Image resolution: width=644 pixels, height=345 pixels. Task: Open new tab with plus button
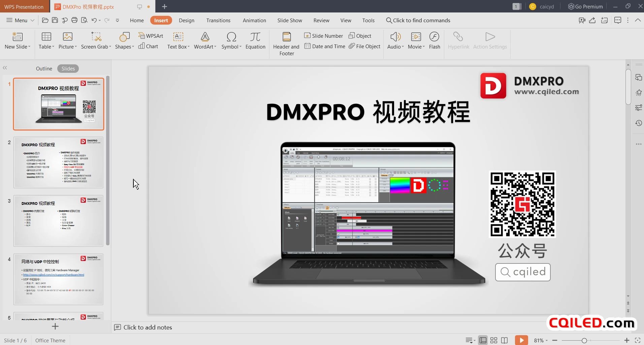[164, 6]
